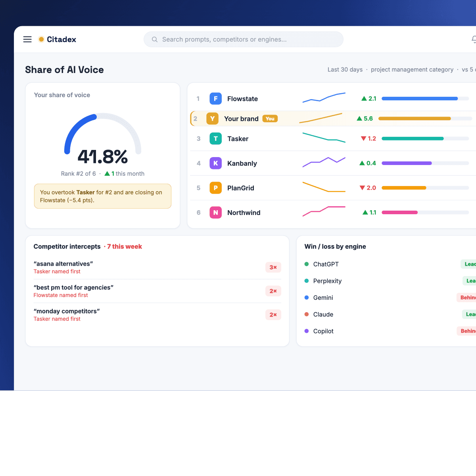Click the Your brand yellow share bar

point(415,118)
